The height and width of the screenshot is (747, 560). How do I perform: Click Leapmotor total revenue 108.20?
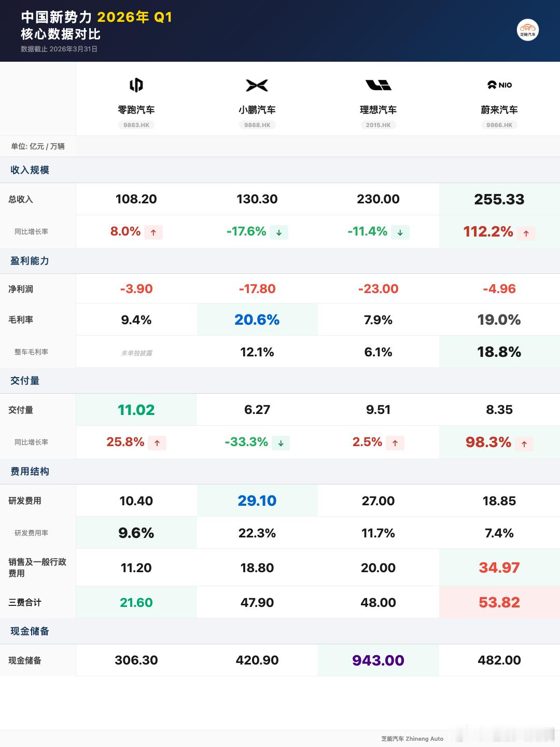point(136,199)
